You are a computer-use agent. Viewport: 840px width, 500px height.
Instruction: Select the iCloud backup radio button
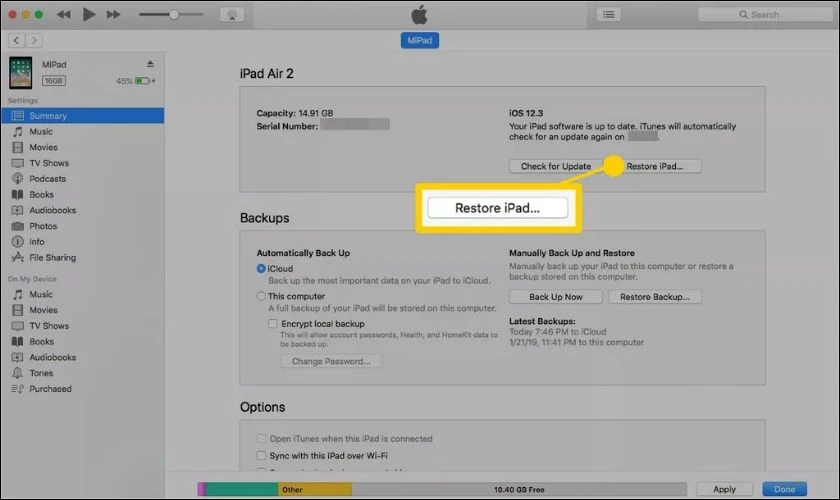pos(261,268)
